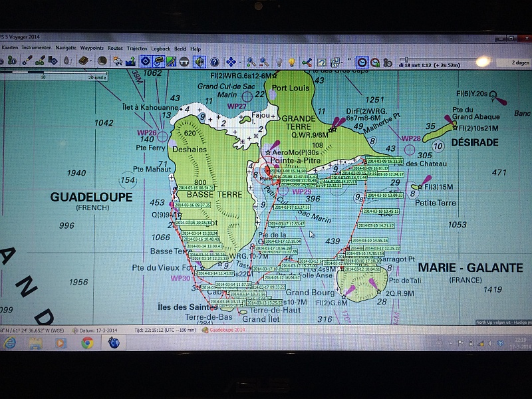Click the time slider handle
Screen dimensions: 532x399
point(406,60)
